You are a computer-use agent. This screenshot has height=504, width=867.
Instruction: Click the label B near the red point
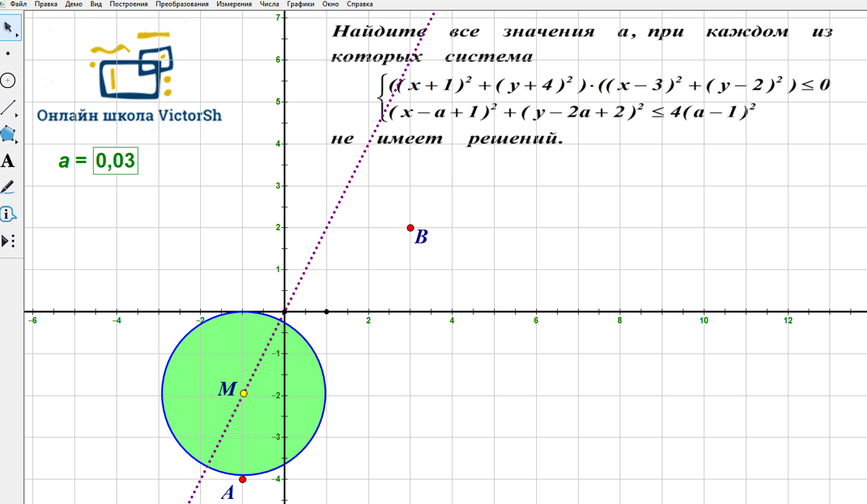[421, 237]
